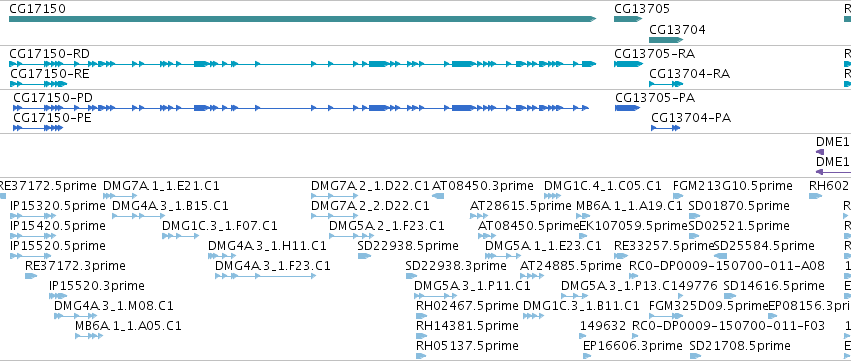Click the RH05137.5prime EST marker
851x361 pixels.
(x=421, y=356)
